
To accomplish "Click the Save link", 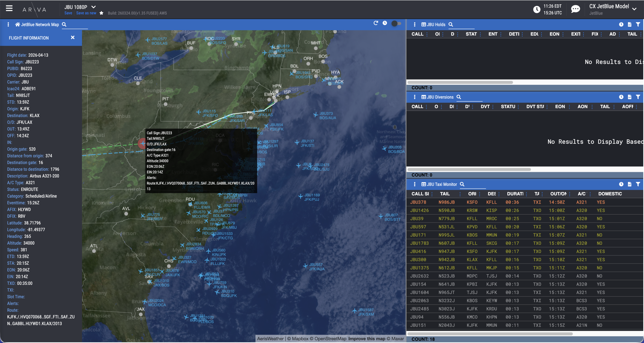I will [68, 13].
